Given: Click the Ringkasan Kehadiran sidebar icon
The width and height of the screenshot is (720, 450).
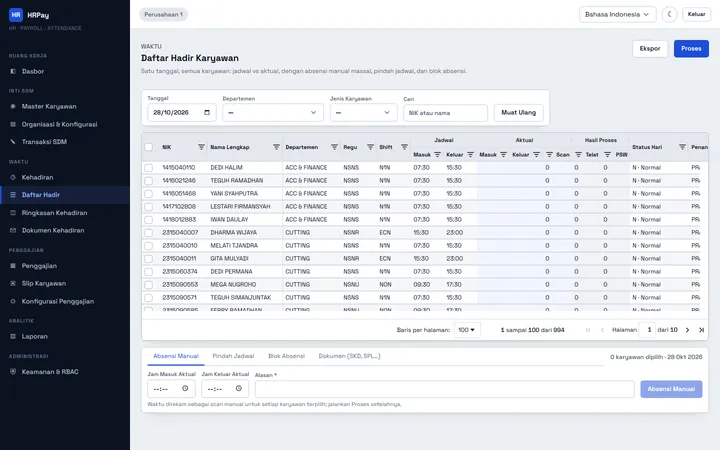Looking at the screenshot, I should 13,213.
